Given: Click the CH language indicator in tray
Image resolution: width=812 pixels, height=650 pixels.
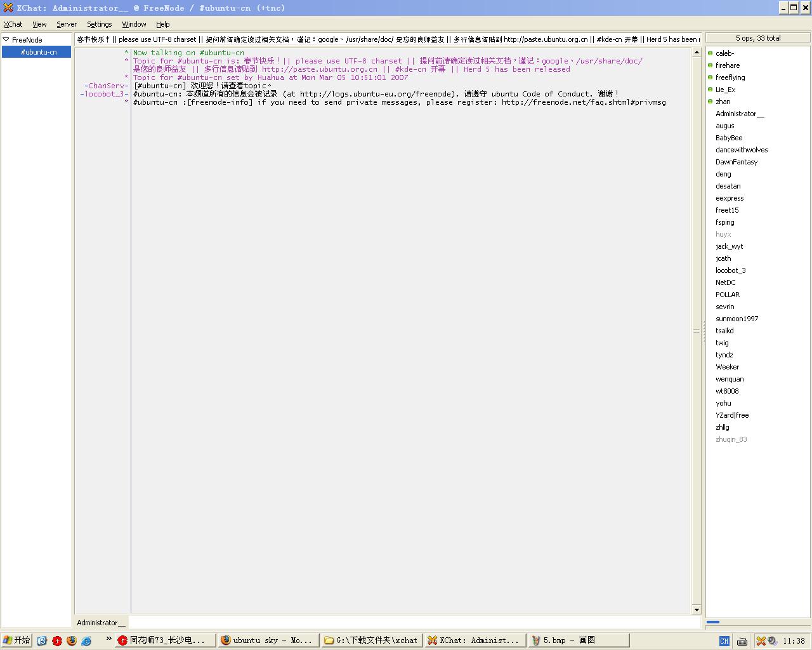Looking at the screenshot, I should click(724, 641).
